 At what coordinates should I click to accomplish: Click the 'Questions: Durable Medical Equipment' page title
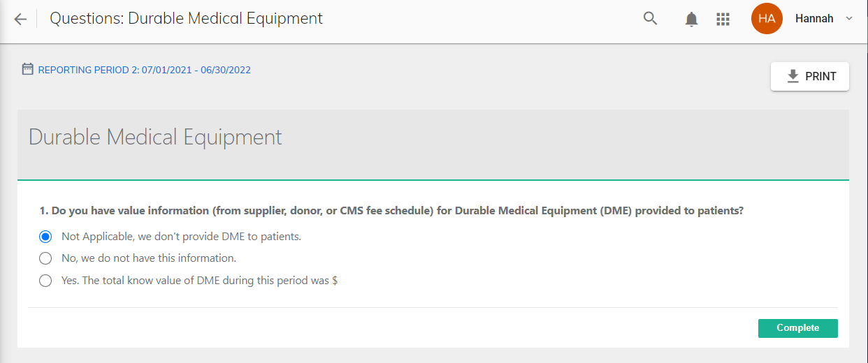(186, 19)
